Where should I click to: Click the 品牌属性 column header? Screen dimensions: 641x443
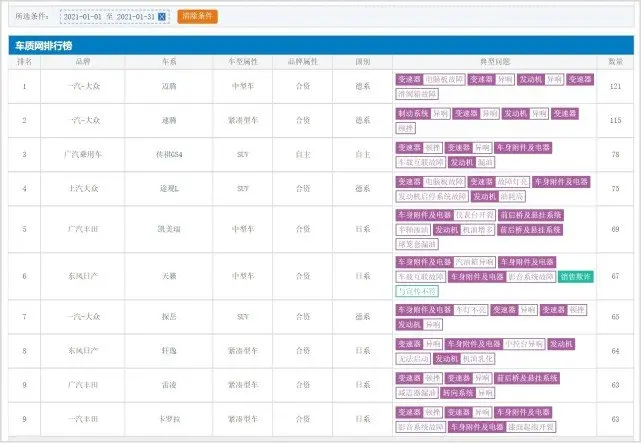303,62
